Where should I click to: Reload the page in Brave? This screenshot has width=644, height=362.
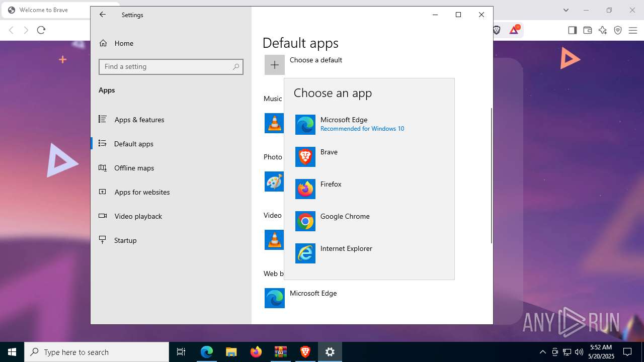[x=41, y=30]
